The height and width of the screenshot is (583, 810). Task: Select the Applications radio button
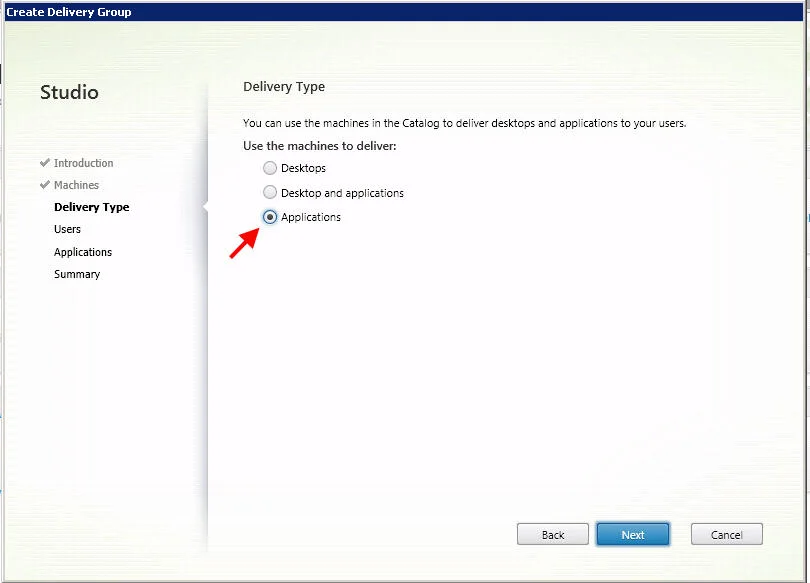click(270, 217)
